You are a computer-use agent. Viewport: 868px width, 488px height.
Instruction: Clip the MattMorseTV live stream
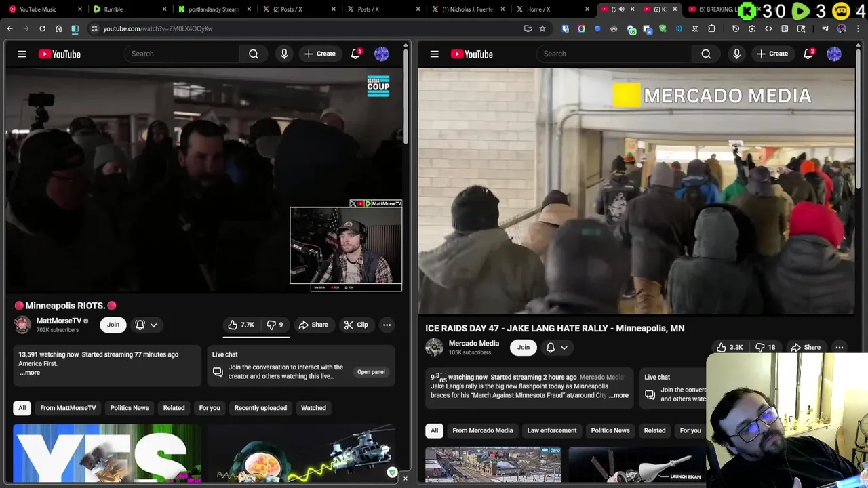pos(356,325)
